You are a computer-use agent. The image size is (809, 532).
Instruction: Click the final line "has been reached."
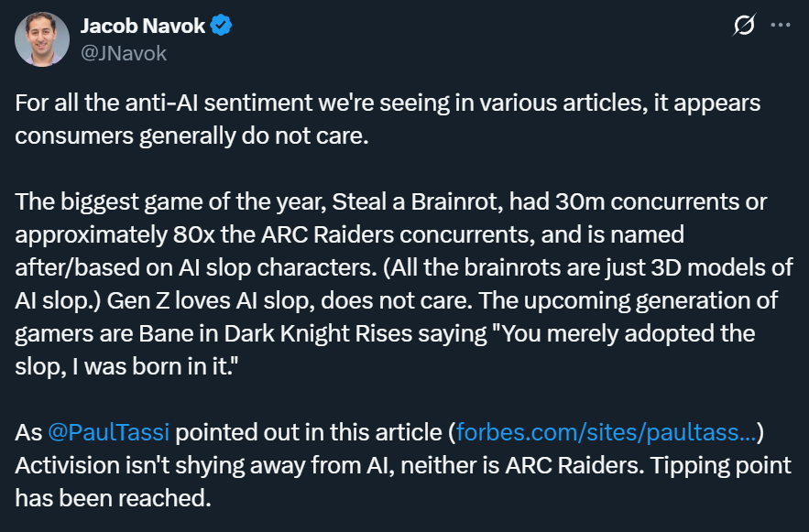[x=113, y=498]
